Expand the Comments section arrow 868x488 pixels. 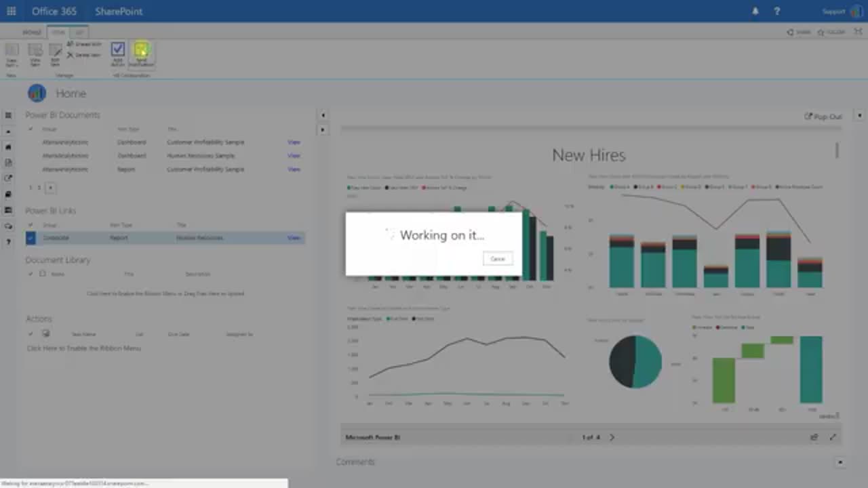[840, 462]
